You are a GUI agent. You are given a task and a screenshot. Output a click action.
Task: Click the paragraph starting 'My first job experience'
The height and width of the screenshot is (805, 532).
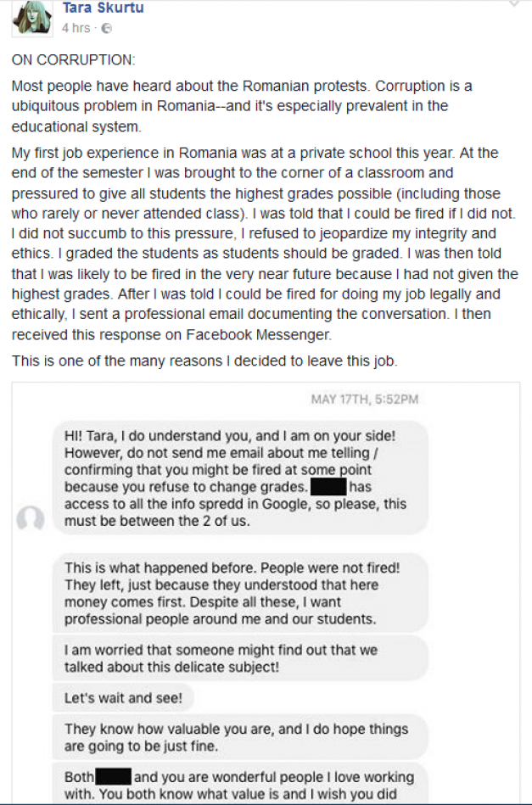coord(265,243)
